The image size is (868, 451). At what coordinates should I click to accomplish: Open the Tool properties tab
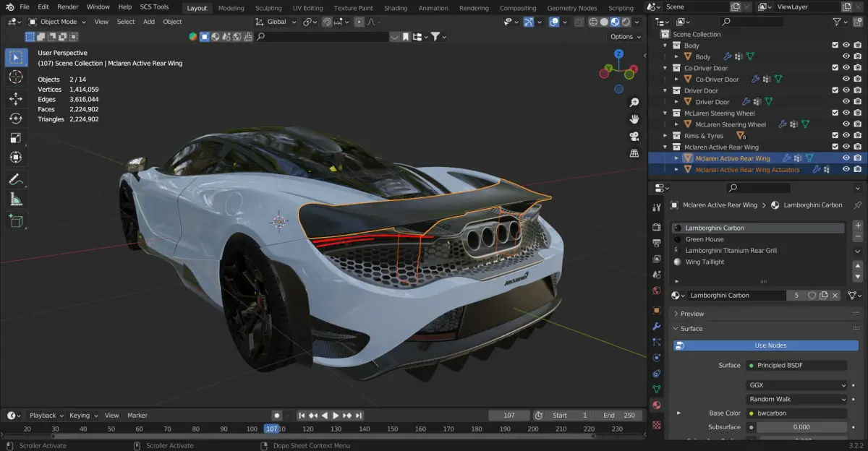[x=656, y=207]
